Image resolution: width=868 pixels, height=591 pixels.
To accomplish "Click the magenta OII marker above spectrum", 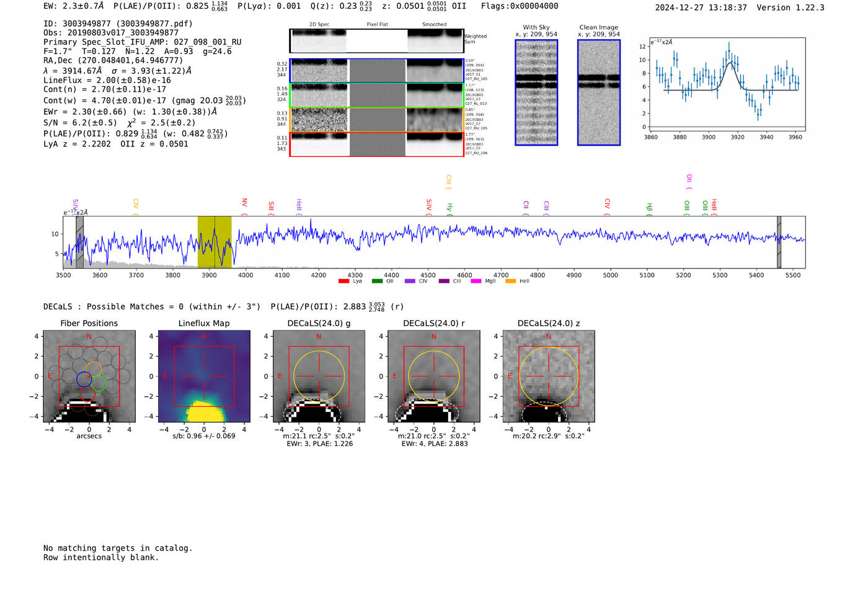I will [689, 182].
